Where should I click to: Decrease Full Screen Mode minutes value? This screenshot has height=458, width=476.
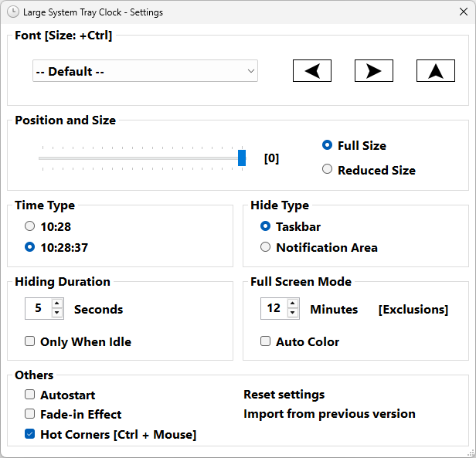(x=292, y=314)
